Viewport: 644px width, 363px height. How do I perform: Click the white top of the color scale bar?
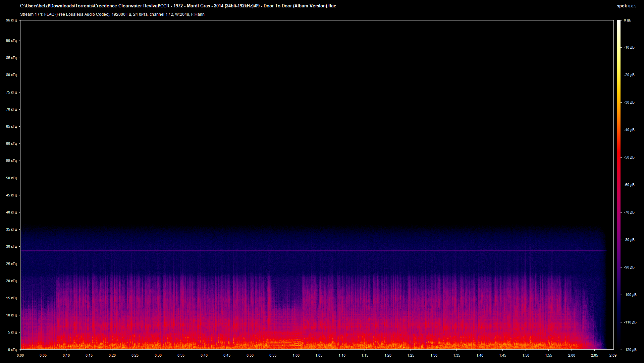point(619,22)
